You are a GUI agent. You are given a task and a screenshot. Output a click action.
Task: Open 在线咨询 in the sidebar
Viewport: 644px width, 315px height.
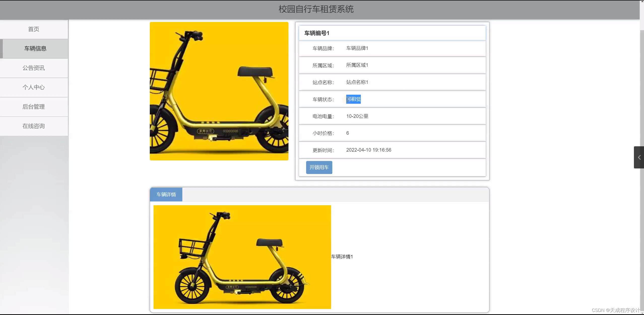[34, 126]
